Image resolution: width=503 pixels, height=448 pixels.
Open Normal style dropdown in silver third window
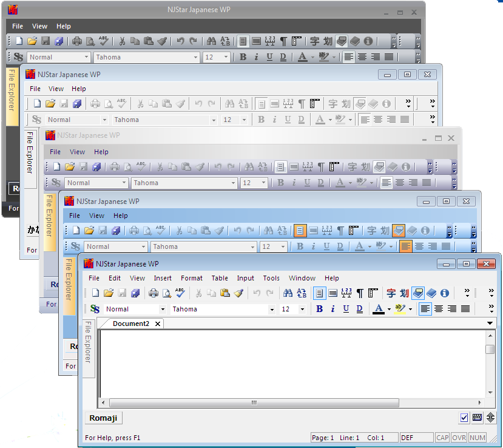coord(124,183)
